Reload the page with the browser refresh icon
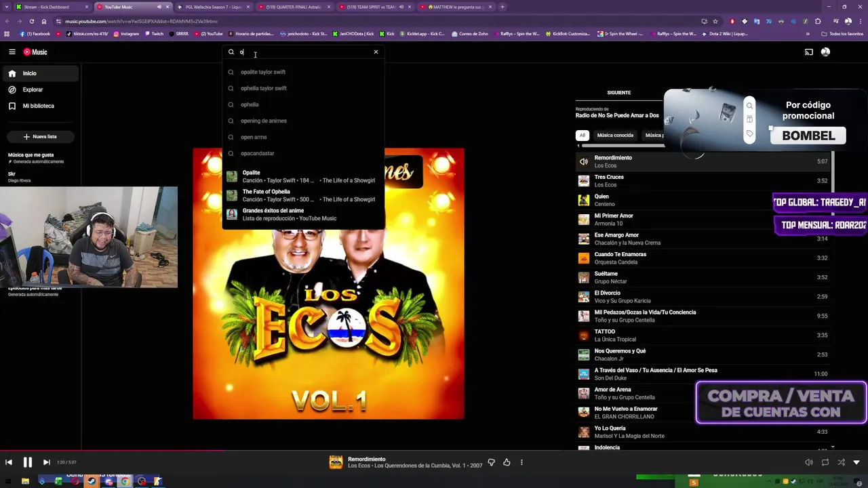 pos(32,21)
